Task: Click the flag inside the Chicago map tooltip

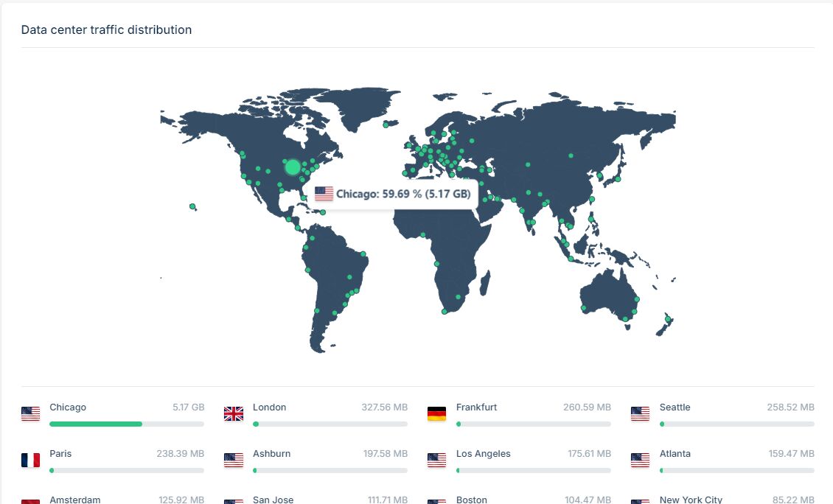Action: point(324,195)
